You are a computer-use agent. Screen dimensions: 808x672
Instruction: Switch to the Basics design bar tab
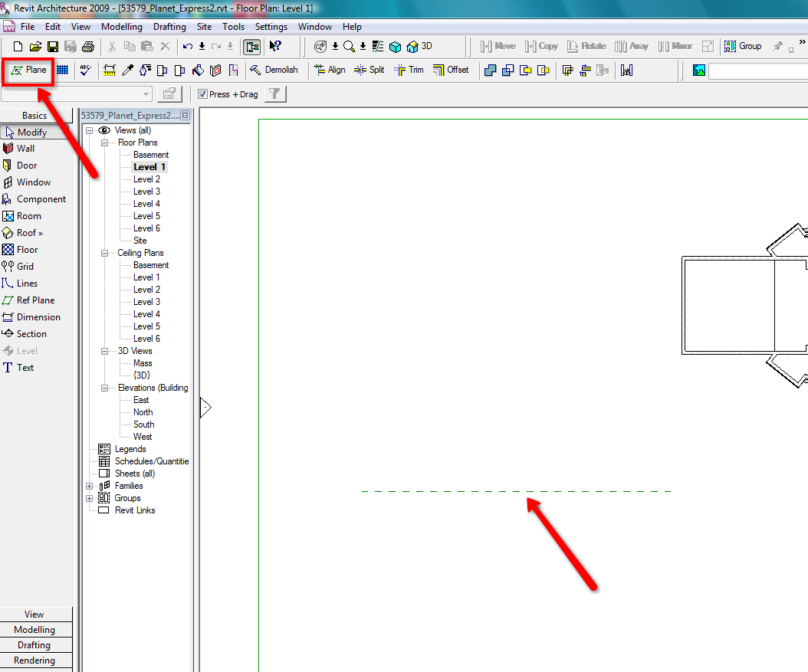coord(36,116)
